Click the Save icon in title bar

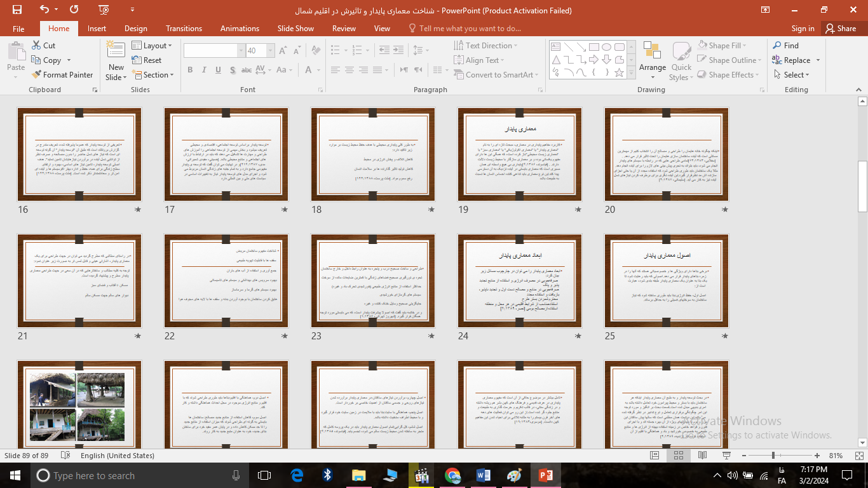(x=17, y=10)
